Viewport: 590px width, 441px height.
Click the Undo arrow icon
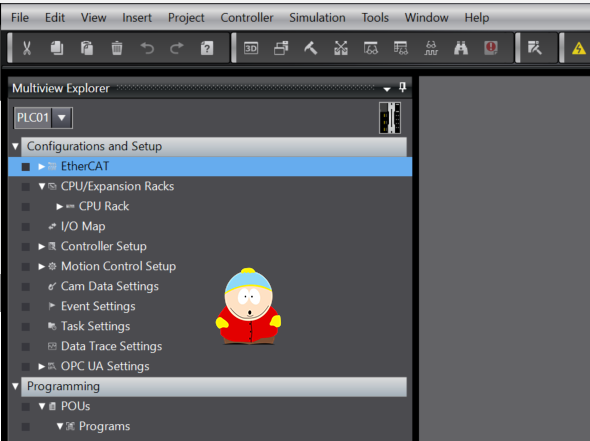click(147, 48)
